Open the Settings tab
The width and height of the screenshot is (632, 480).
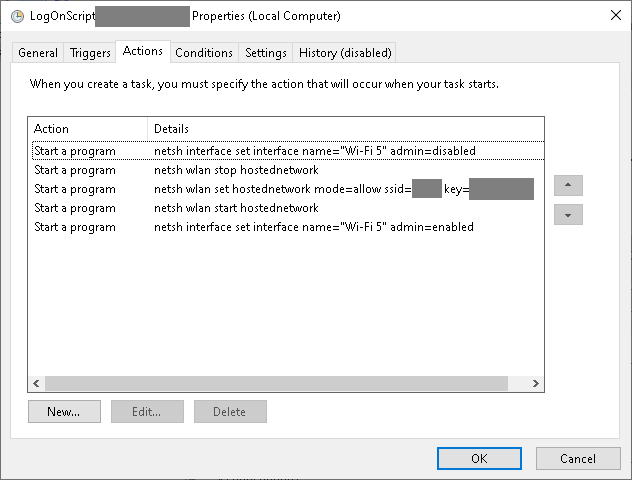tap(265, 53)
